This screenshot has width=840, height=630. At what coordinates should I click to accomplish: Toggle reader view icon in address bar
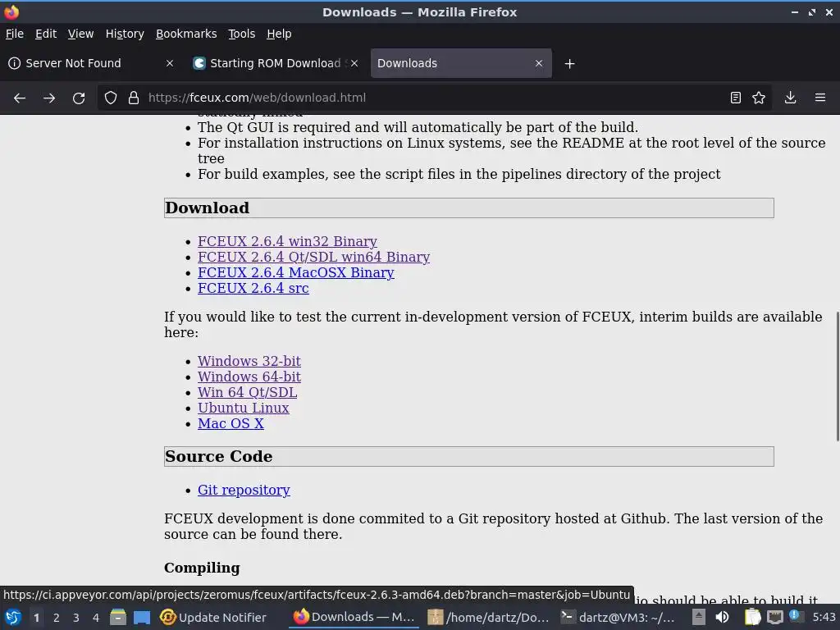pos(736,98)
